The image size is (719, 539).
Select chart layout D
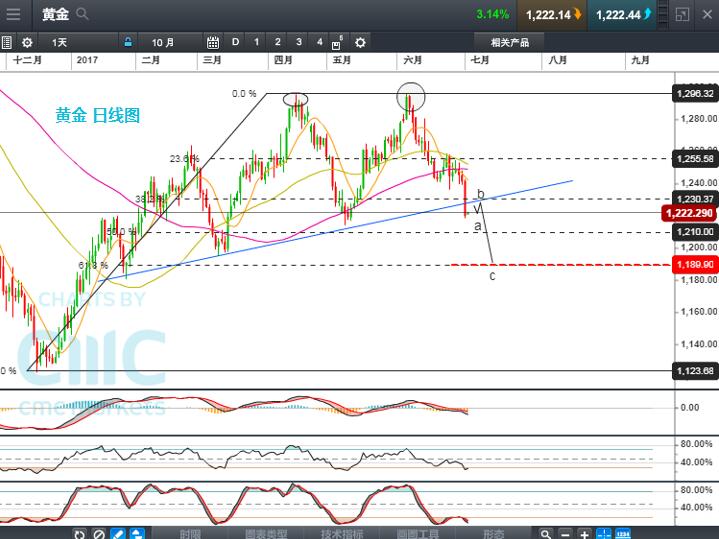236,42
